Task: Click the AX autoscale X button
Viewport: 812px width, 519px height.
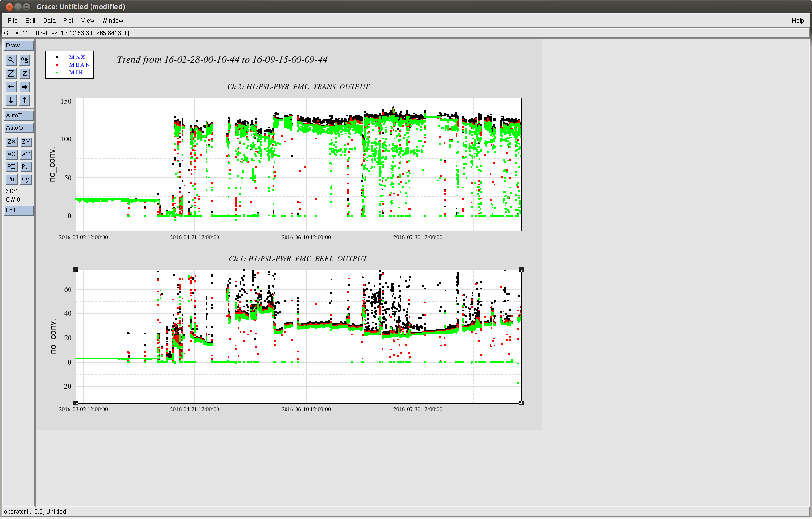Action: coord(11,154)
